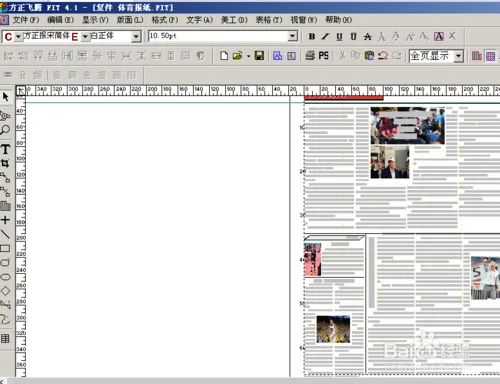500x384 pixels.
Task: Expand the 10.50pt font size dropdown
Action: pos(293,36)
